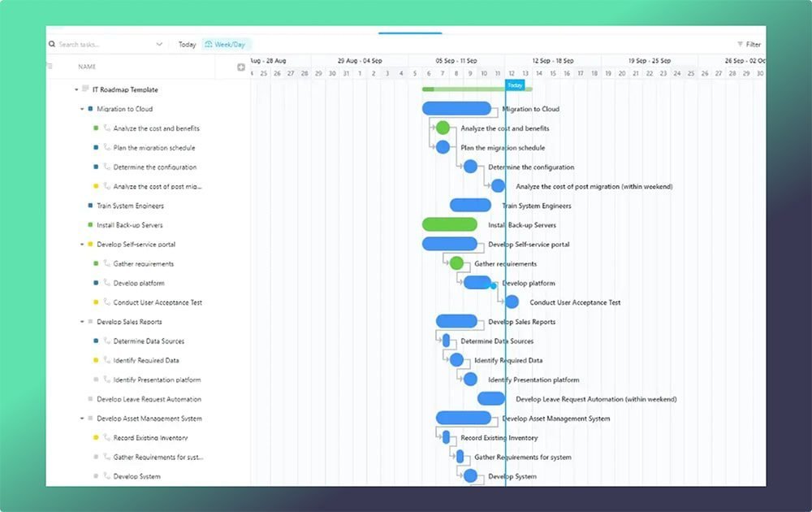Click the Today button in the toolbar
Viewport: 812px width, 512px height.
click(x=188, y=44)
